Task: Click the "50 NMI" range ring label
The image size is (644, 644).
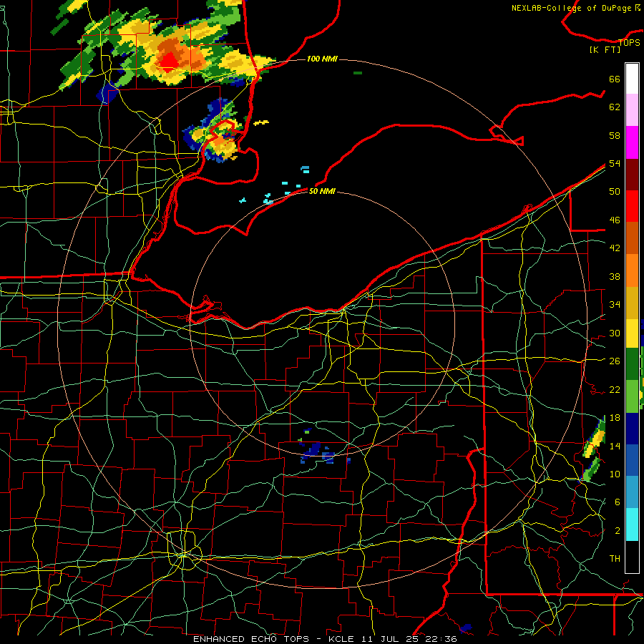Action: (322, 191)
